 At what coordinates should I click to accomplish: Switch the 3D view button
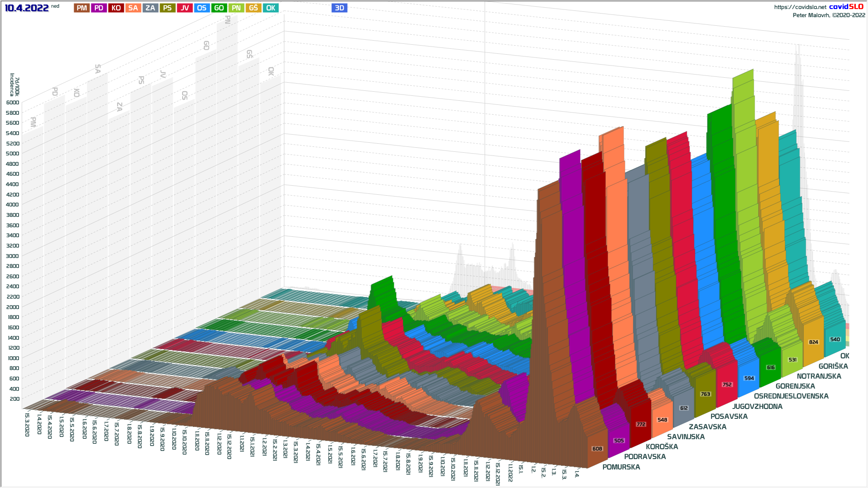pyautogui.click(x=339, y=8)
